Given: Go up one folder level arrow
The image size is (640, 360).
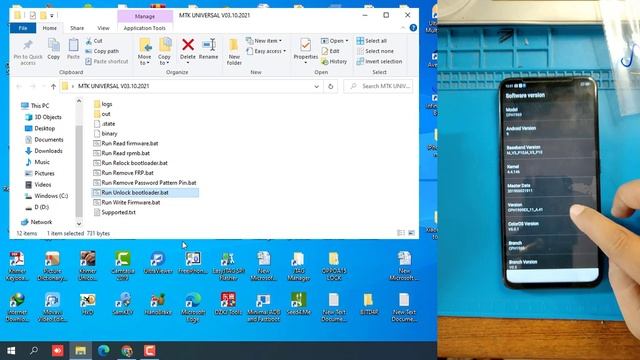Looking at the screenshot, I should coord(53,86).
